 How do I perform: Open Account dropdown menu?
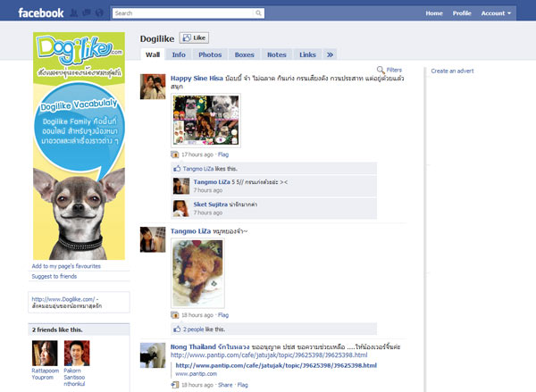click(x=496, y=13)
